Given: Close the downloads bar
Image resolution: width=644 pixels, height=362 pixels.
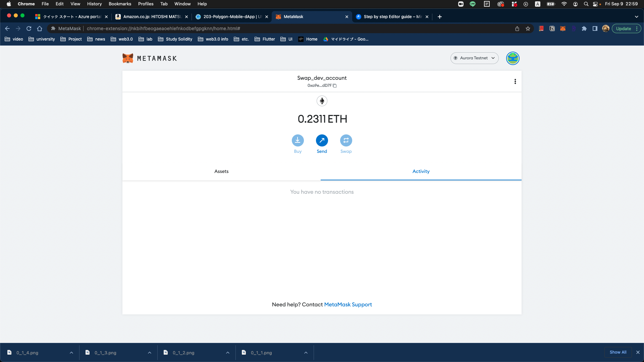Looking at the screenshot, I should (x=638, y=352).
